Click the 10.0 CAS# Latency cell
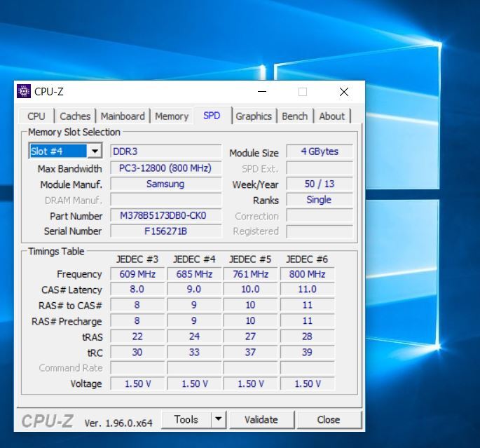 [250, 289]
